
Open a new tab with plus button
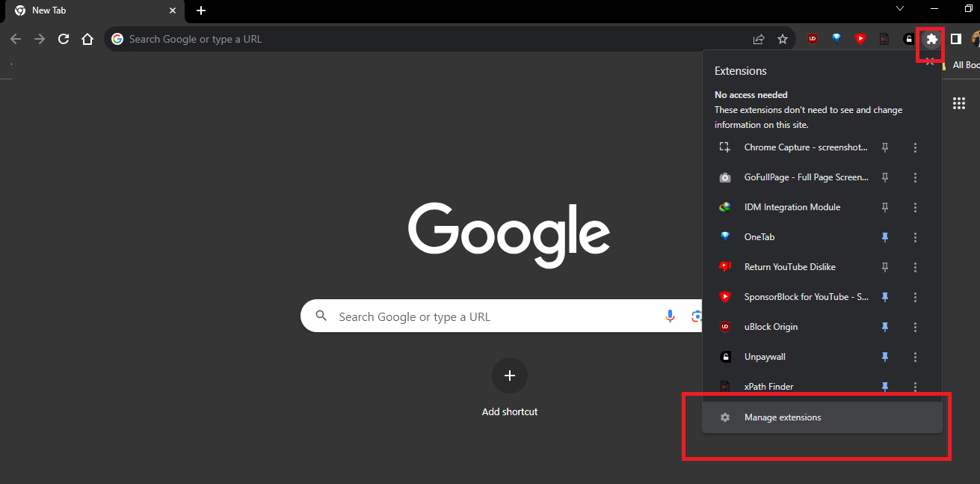pyautogui.click(x=201, y=10)
